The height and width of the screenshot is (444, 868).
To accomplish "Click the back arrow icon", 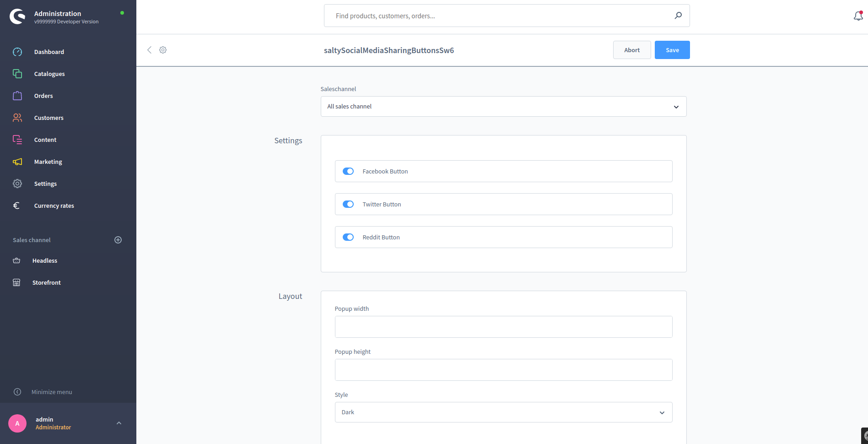I will (x=149, y=50).
